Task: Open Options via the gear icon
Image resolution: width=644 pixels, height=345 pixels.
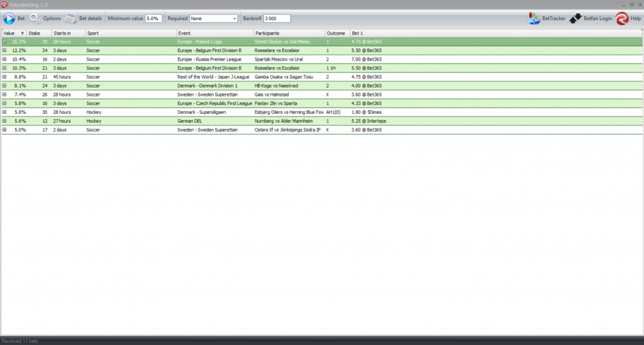Action: tap(35, 19)
